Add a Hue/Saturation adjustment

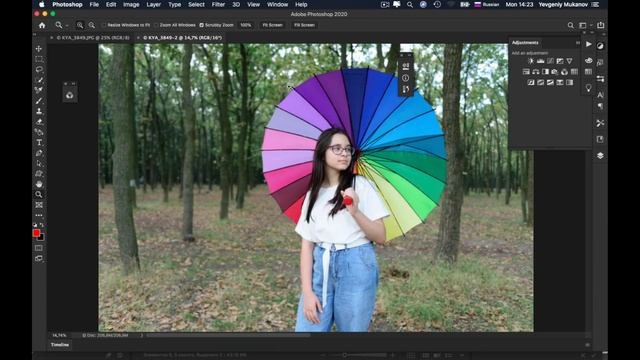coord(526,71)
